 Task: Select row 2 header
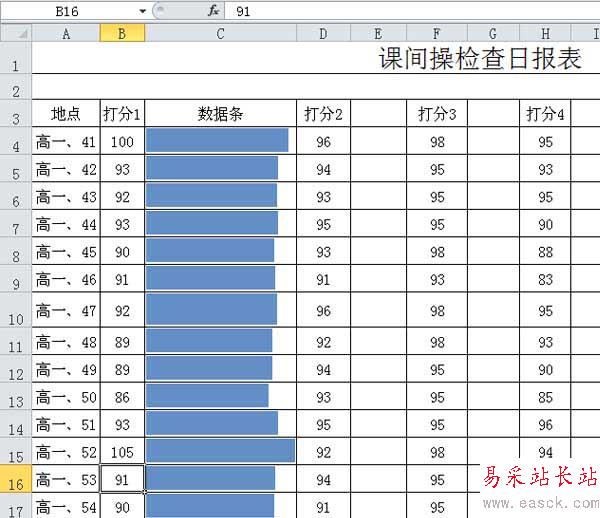(16, 87)
